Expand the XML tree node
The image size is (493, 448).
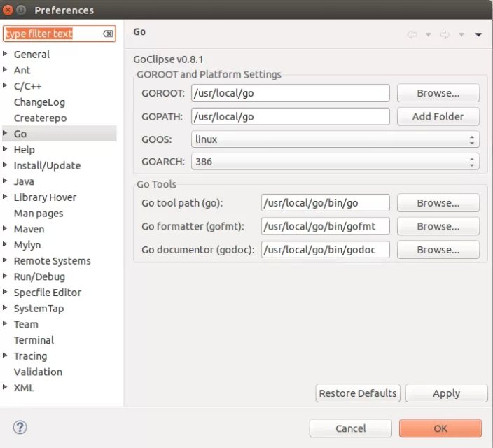5,387
